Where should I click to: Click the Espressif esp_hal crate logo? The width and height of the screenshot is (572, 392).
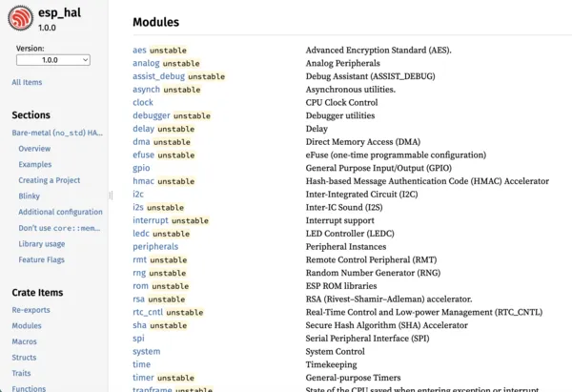[20, 18]
